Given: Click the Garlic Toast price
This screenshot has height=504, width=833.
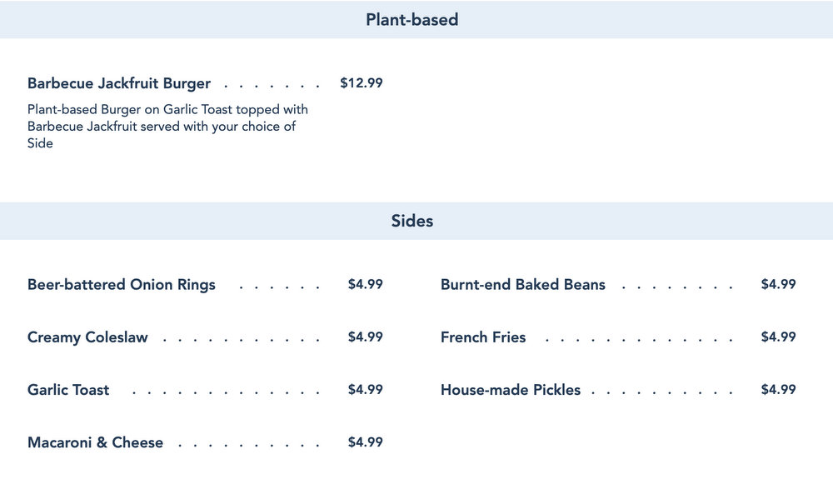Looking at the screenshot, I should 365,389.
